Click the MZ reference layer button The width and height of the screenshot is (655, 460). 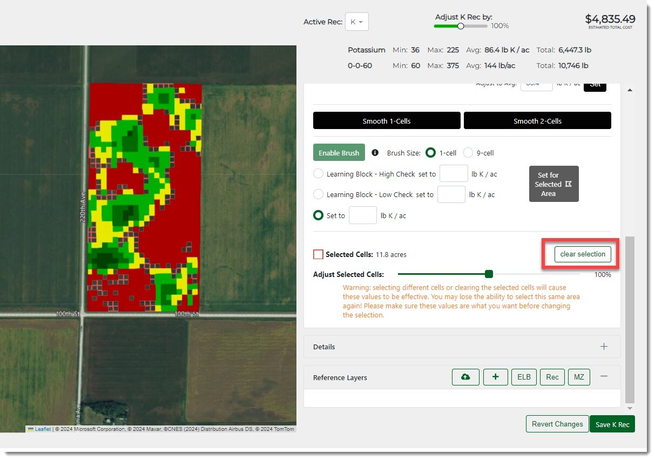(578, 377)
